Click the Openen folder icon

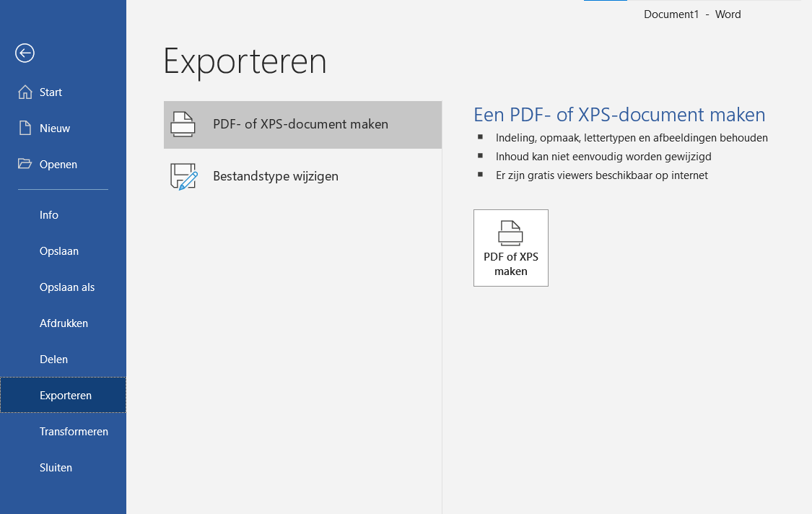point(25,164)
